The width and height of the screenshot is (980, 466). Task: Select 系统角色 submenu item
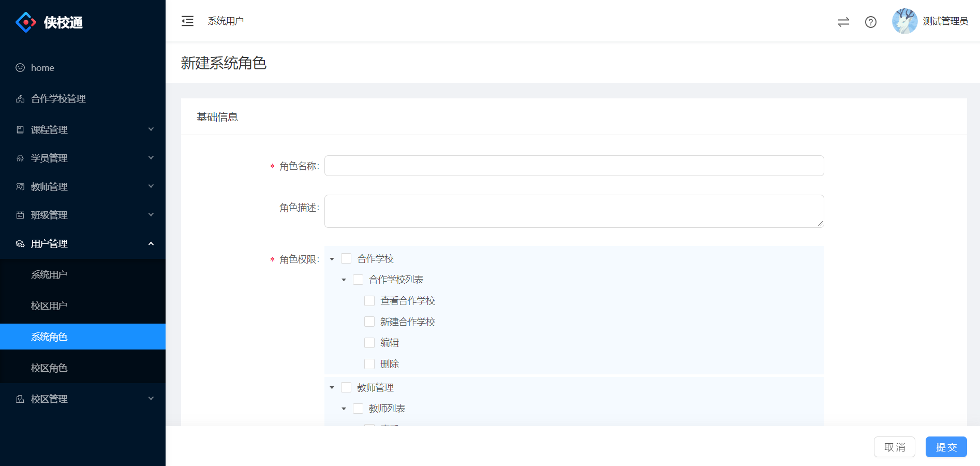click(83, 337)
